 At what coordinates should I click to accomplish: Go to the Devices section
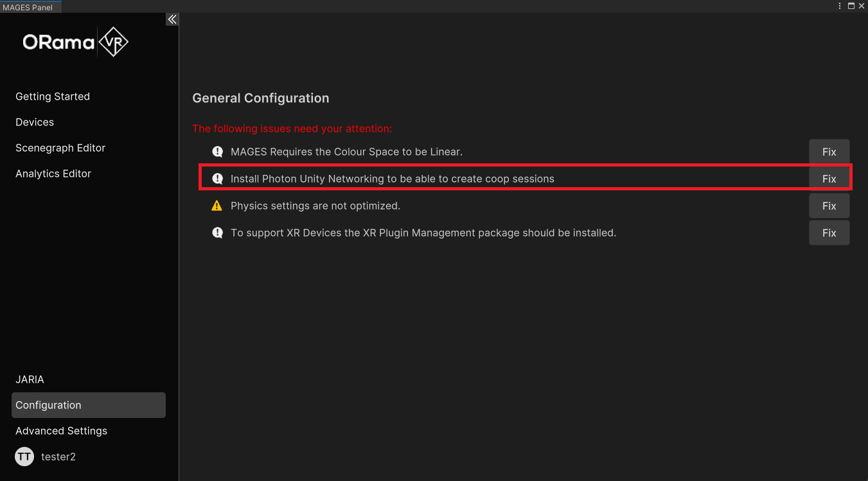35,122
